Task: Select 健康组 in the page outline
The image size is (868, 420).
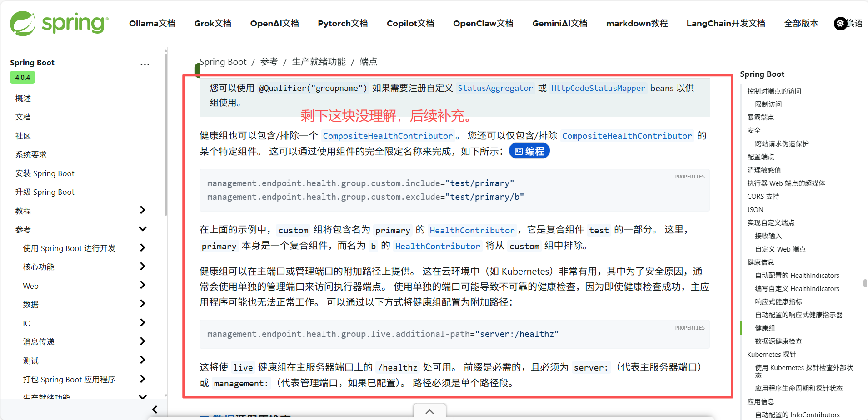Action: point(765,328)
